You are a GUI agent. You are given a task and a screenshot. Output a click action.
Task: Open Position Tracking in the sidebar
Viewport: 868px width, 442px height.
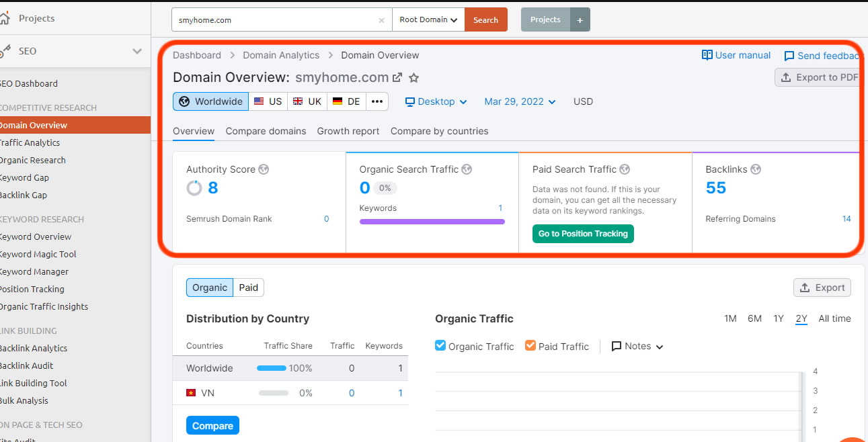[x=32, y=289]
